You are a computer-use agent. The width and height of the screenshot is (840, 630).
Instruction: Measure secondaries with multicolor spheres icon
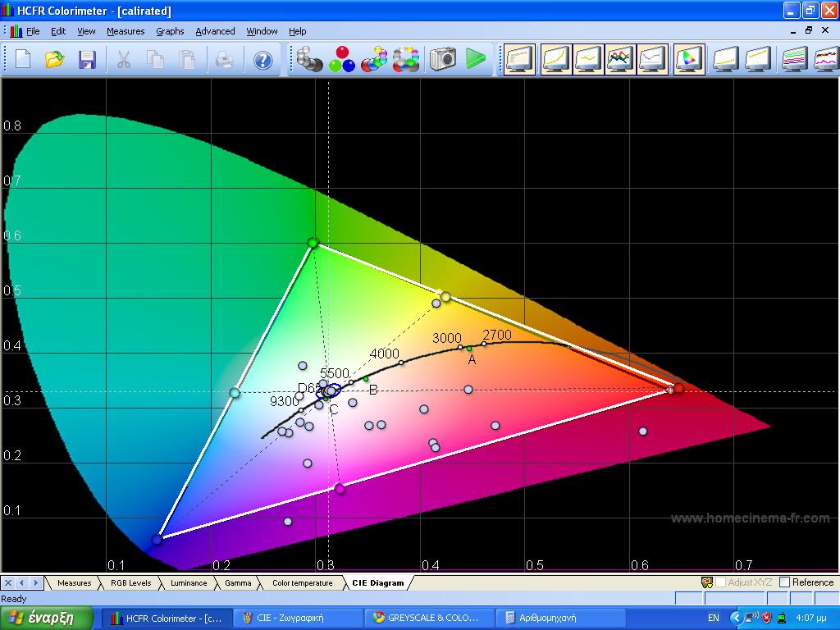click(x=374, y=59)
